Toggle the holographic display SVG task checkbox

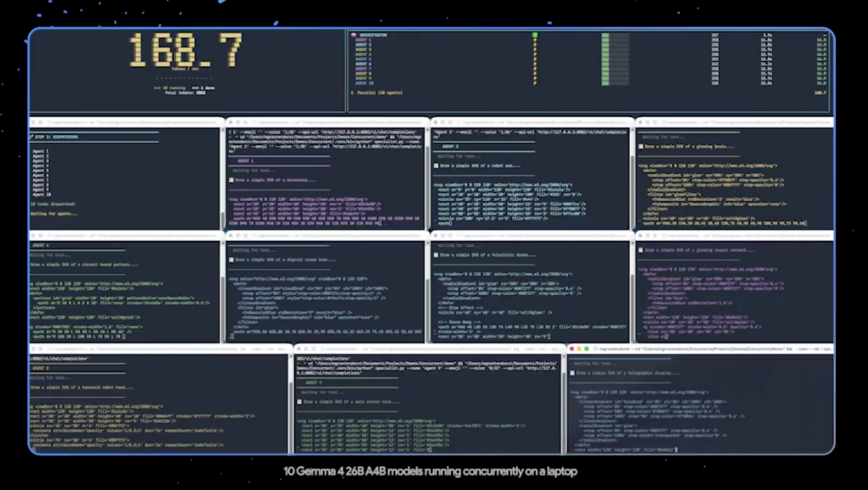pyautogui.click(x=573, y=373)
